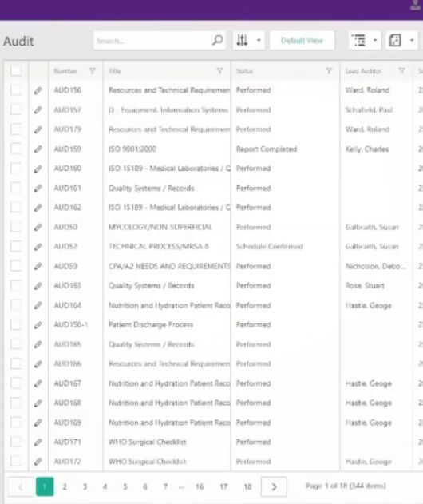Go to page 2
Screen dimensions: 423x504
pos(65,486)
